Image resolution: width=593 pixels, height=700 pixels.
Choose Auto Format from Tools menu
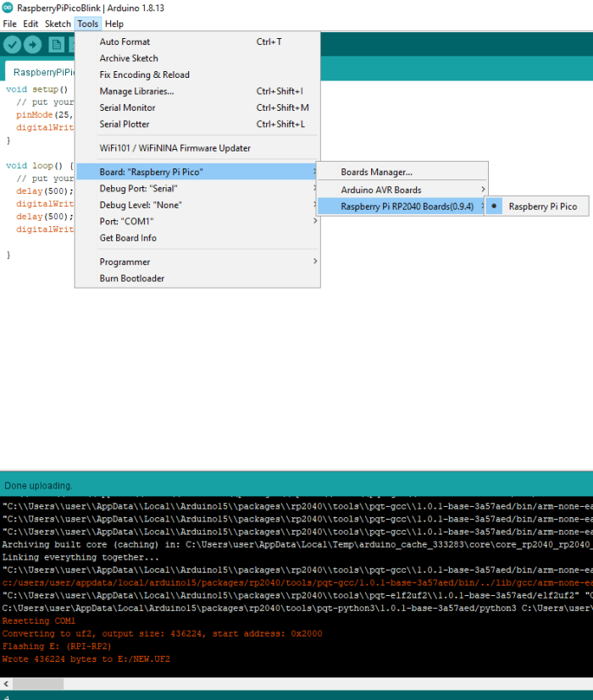click(x=125, y=41)
